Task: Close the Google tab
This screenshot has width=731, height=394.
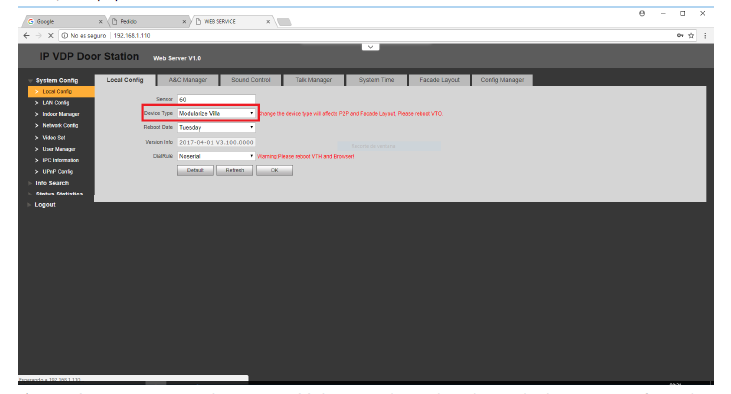Action: pyautogui.click(x=100, y=21)
